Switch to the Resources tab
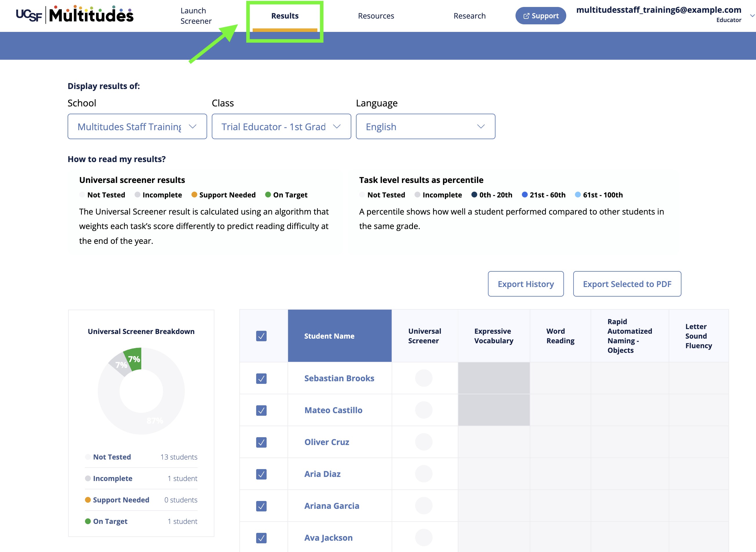 [376, 16]
